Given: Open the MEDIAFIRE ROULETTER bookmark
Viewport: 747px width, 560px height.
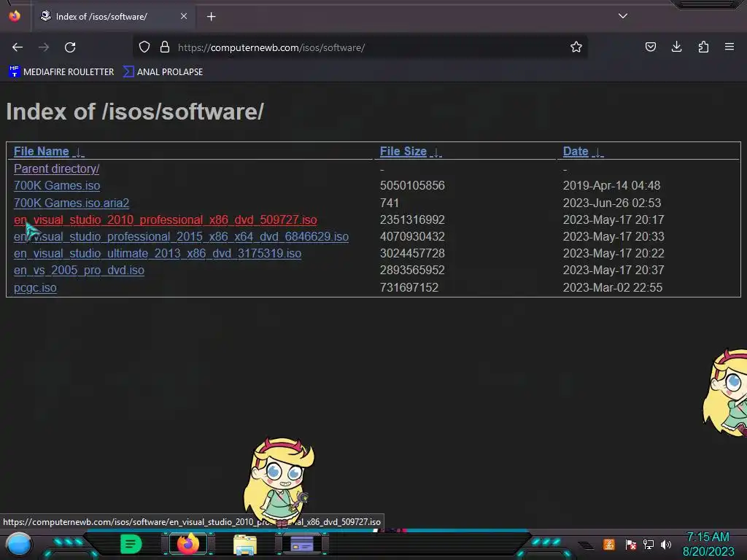Looking at the screenshot, I should [61, 72].
